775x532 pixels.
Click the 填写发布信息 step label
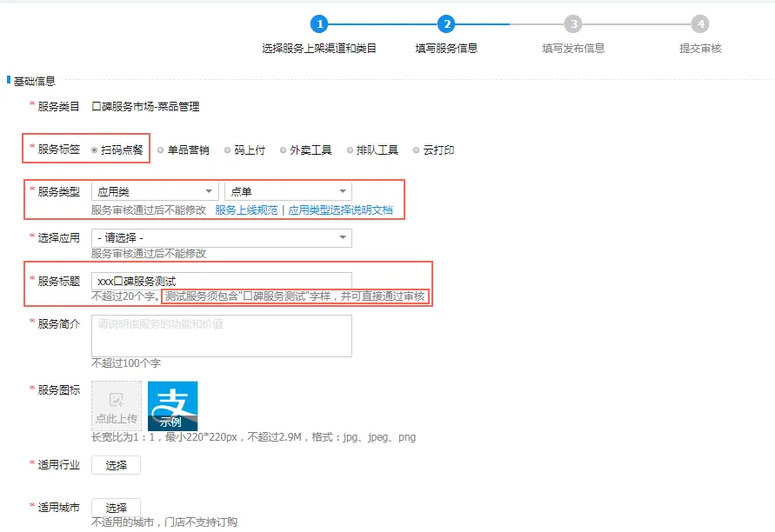573,49
